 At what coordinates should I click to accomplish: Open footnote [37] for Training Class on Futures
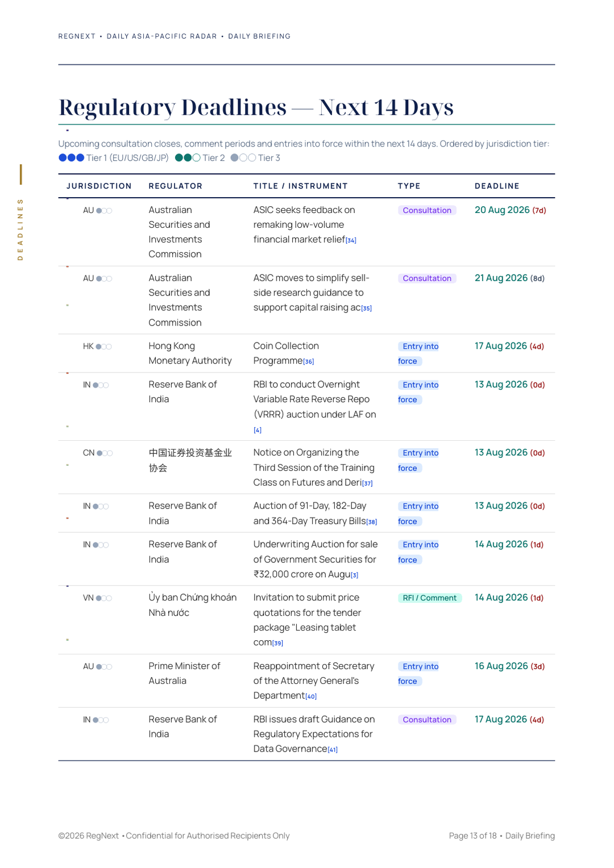click(368, 483)
